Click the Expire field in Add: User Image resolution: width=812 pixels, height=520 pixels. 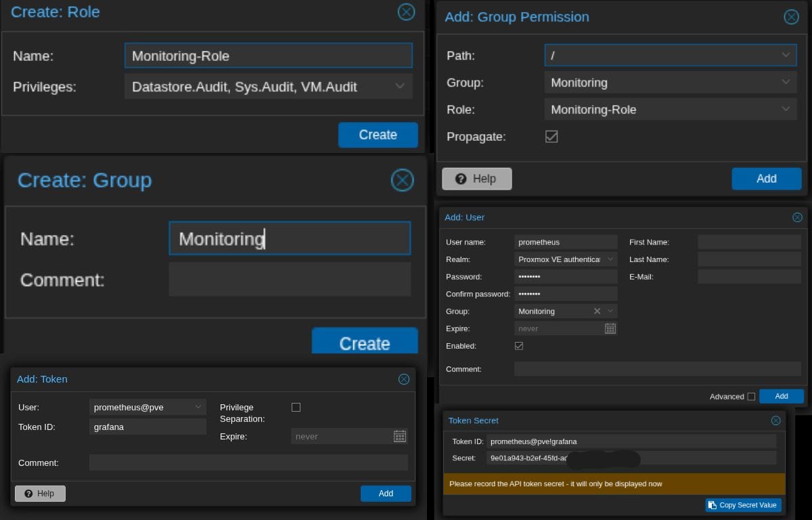(559, 328)
